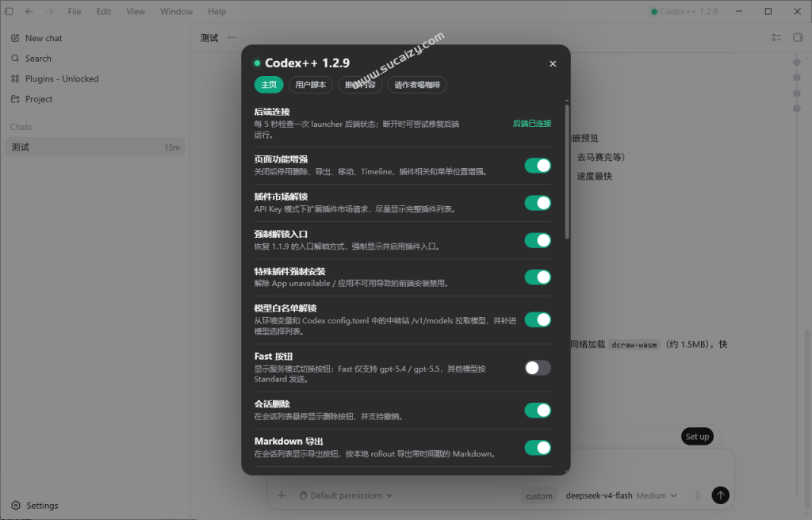The image size is (812, 520).
Task: Click the list view icon at top right
Action: (776, 37)
